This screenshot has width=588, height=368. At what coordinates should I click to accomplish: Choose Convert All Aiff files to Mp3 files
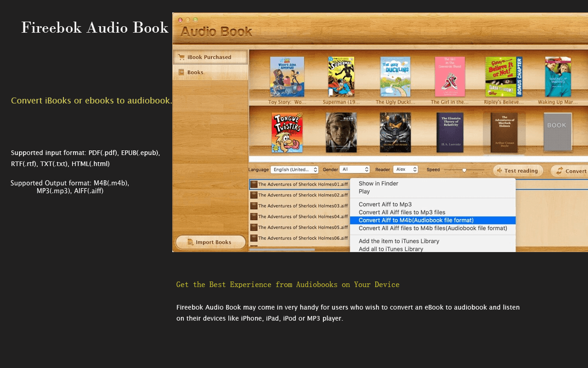pos(433,212)
